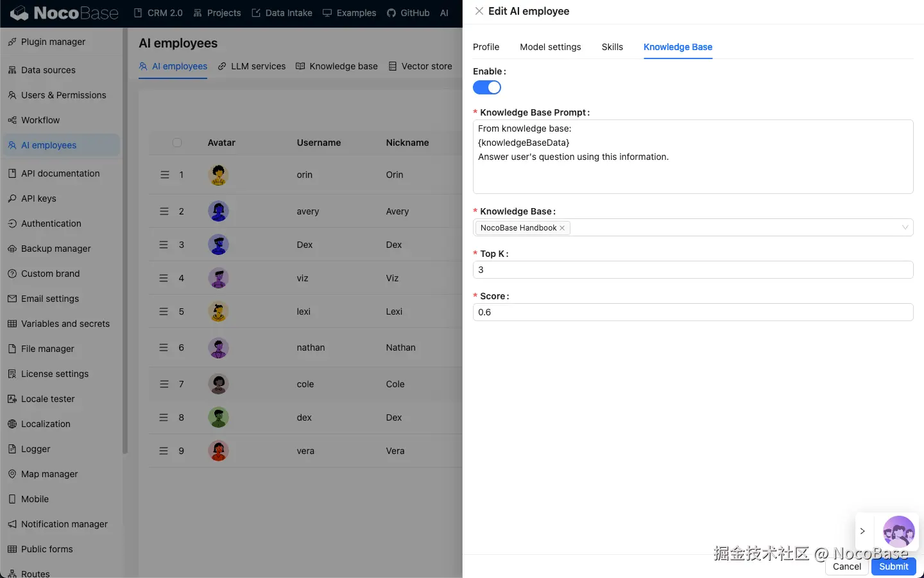Open Data Intake in top navigation
924x578 pixels.
pos(282,13)
